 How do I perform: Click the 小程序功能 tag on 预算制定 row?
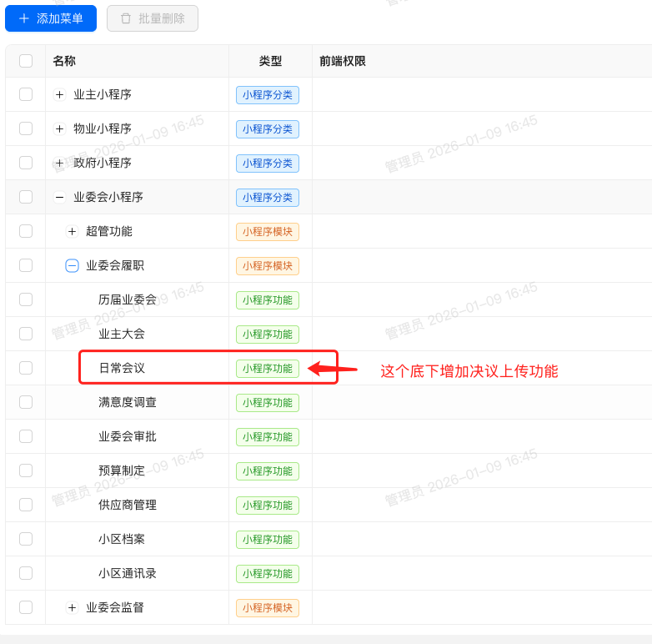coord(267,471)
